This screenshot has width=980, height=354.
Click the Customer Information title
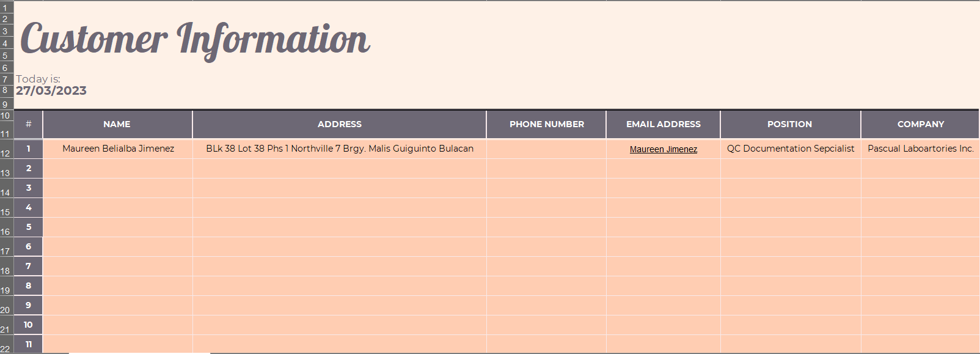195,39
